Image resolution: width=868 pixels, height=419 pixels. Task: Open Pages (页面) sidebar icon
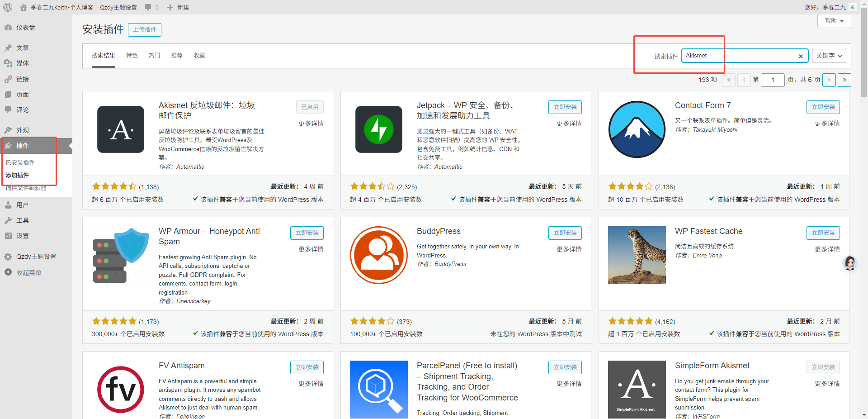[8, 95]
